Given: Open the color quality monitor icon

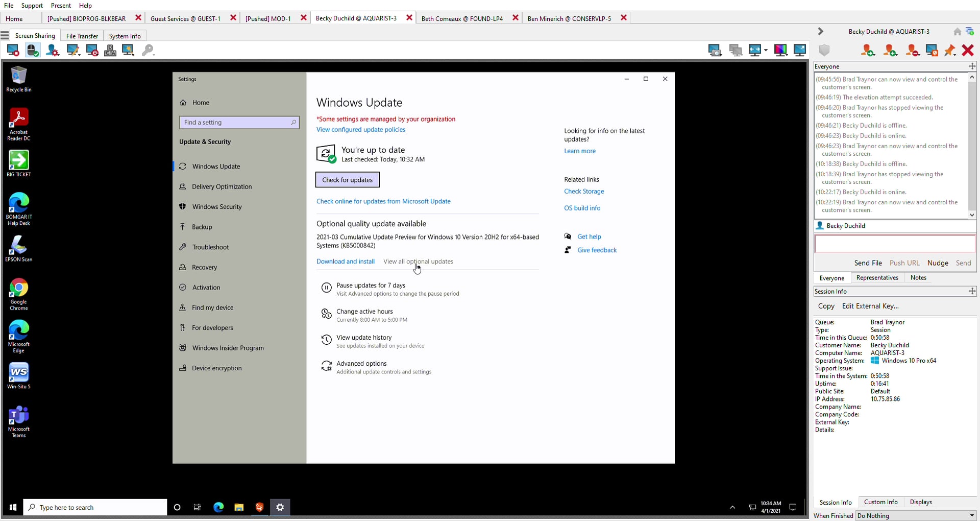Looking at the screenshot, I should 780,50.
